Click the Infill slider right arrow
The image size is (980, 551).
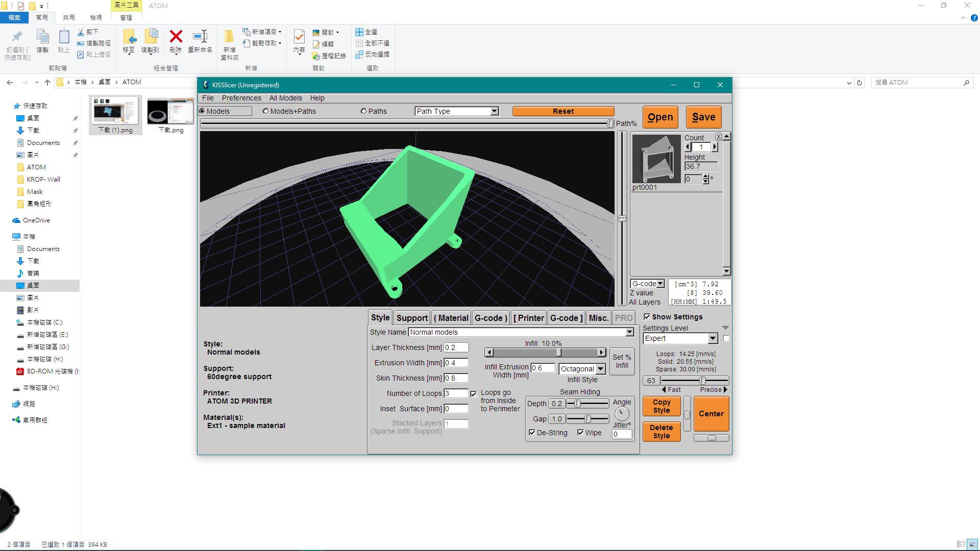click(601, 353)
